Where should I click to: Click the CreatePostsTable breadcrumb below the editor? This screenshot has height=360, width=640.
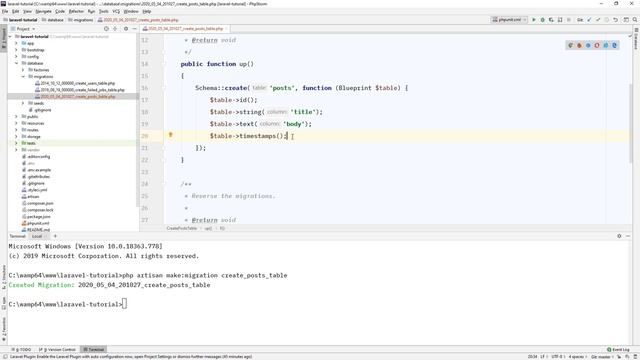182,228
